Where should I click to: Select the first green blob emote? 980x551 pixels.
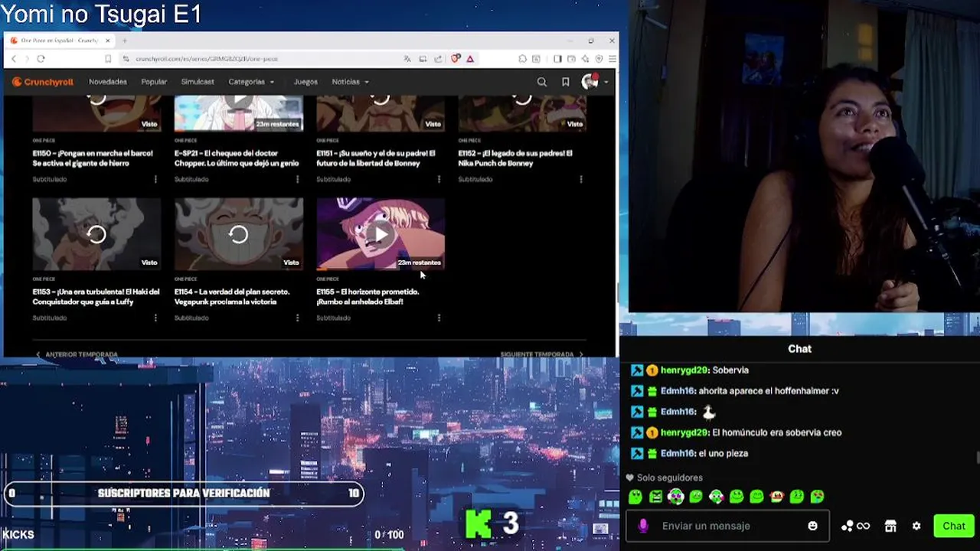[x=635, y=497]
